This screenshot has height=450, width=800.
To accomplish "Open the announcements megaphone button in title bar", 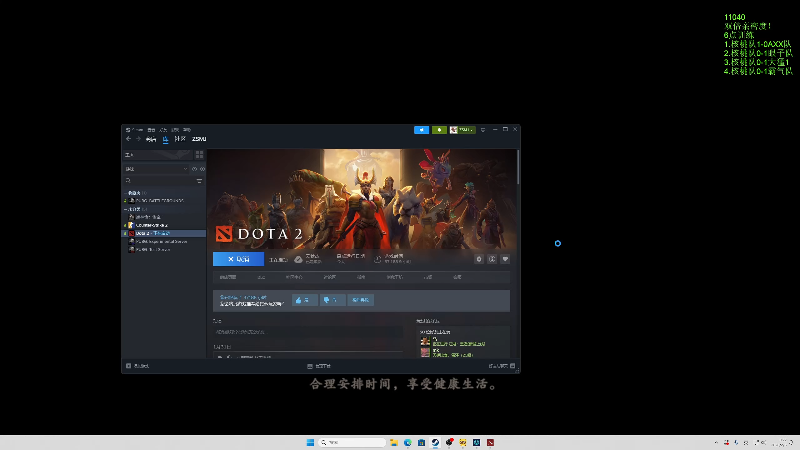I will point(421,130).
